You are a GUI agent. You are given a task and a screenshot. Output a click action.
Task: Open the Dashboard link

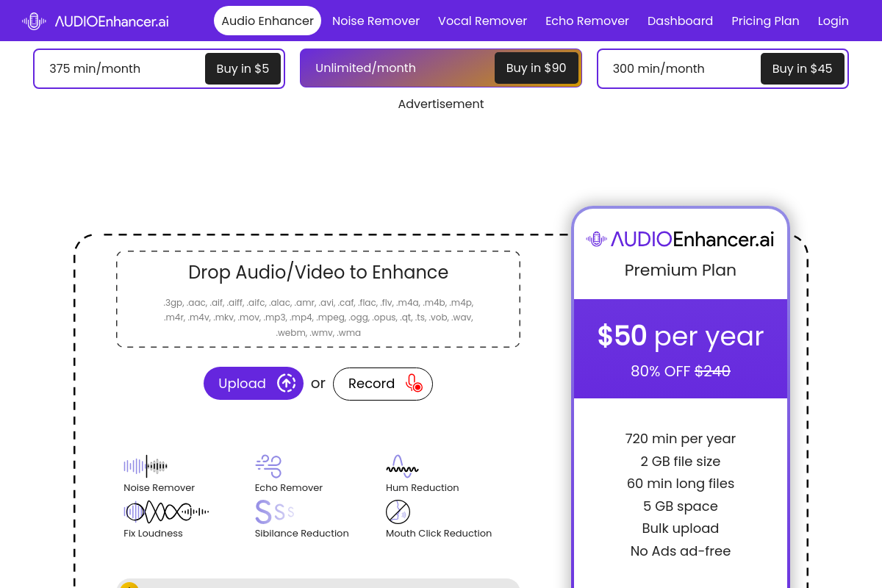680,21
